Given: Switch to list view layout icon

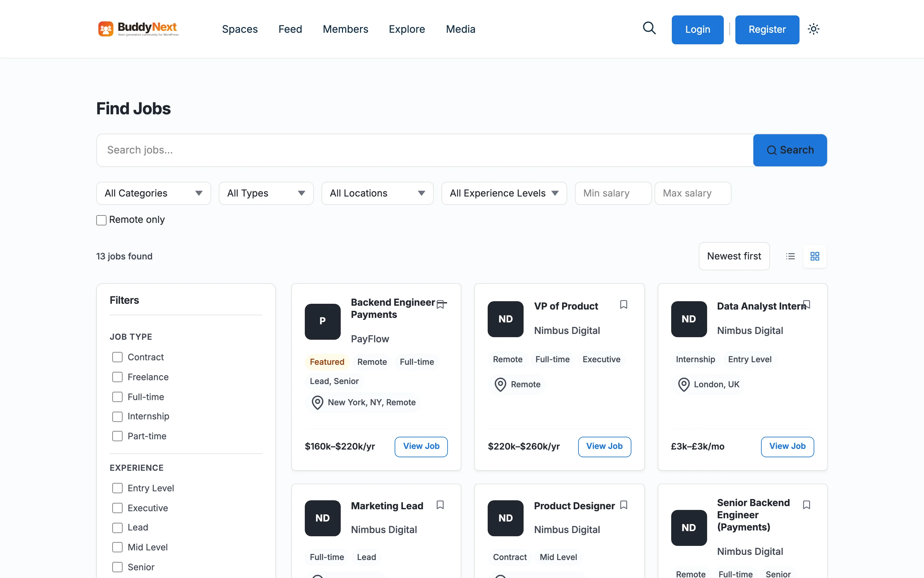Looking at the screenshot, I should [x=790, y=256].
